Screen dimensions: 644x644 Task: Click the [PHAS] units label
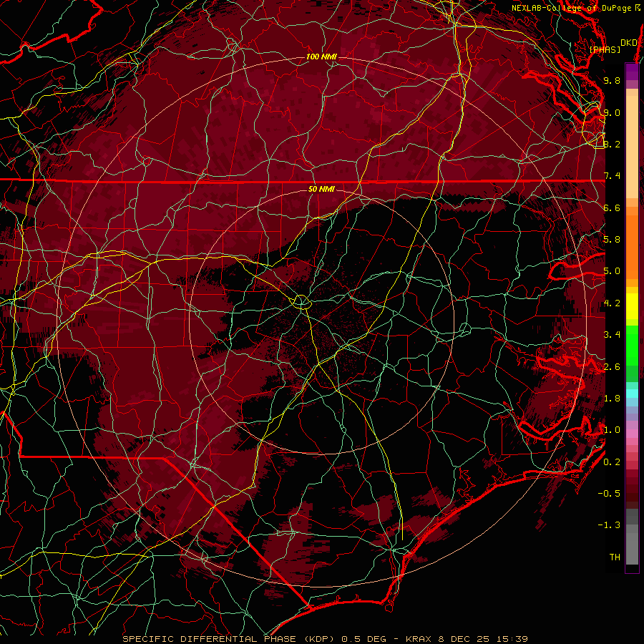pyautogui.click(x=605, y=49)
